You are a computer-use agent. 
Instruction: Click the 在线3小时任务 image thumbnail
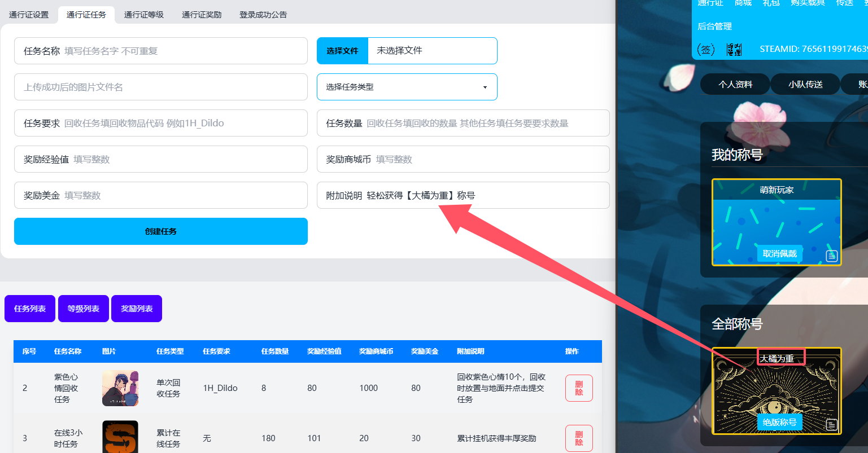pos(120,437)
